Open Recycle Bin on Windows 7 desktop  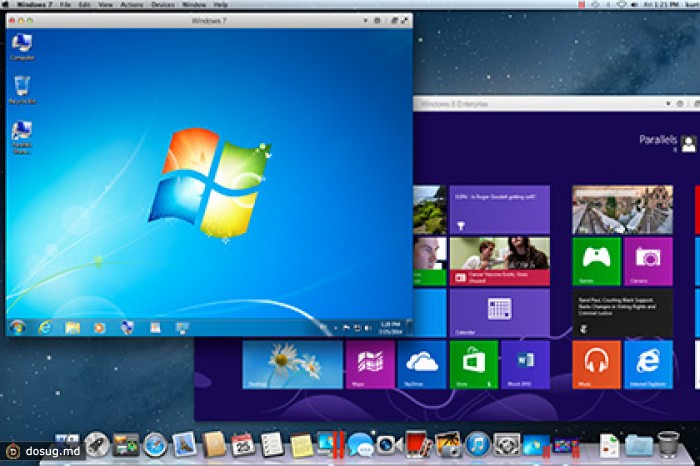click(22, 90)
